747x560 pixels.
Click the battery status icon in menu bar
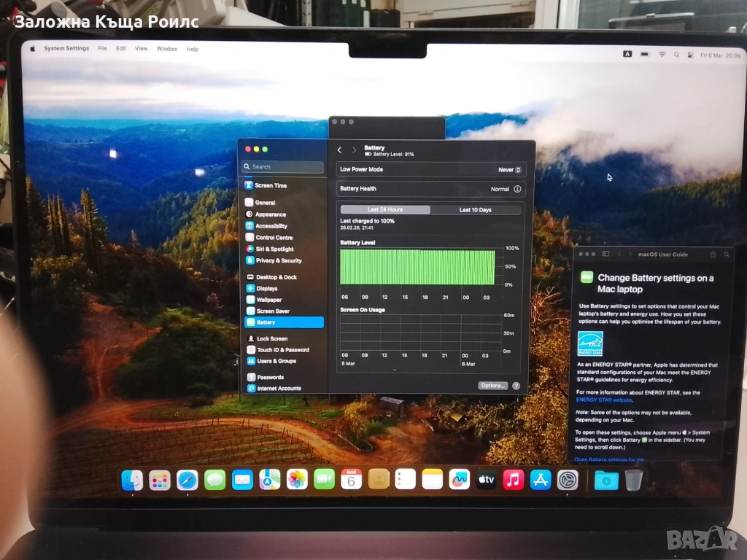(645, 54)
